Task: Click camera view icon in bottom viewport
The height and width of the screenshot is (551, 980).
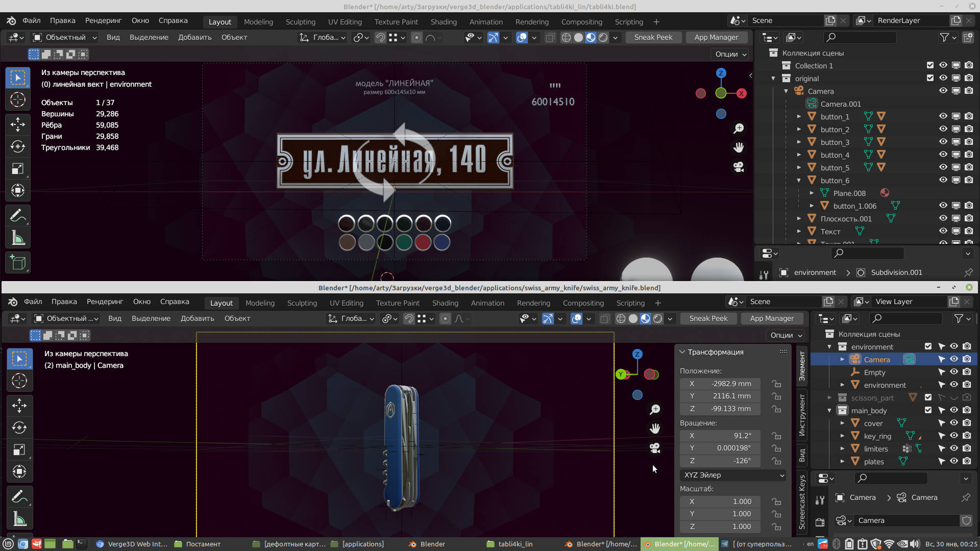Action: click(x=655, y=448)
